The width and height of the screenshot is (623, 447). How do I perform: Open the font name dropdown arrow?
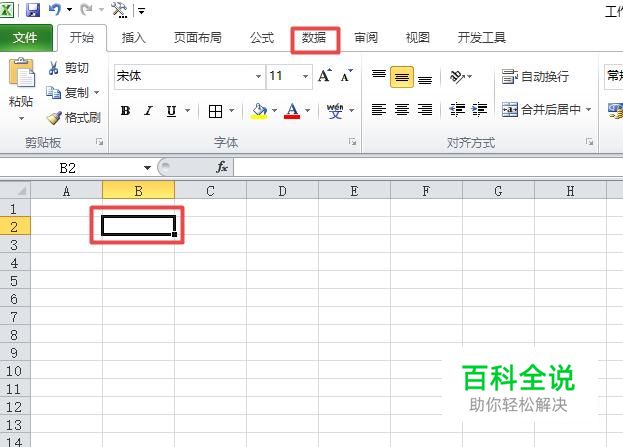click(x=258, y=76)
